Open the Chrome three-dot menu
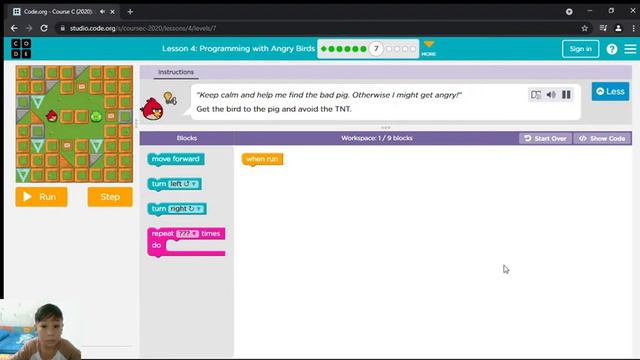 pos(633,28)
